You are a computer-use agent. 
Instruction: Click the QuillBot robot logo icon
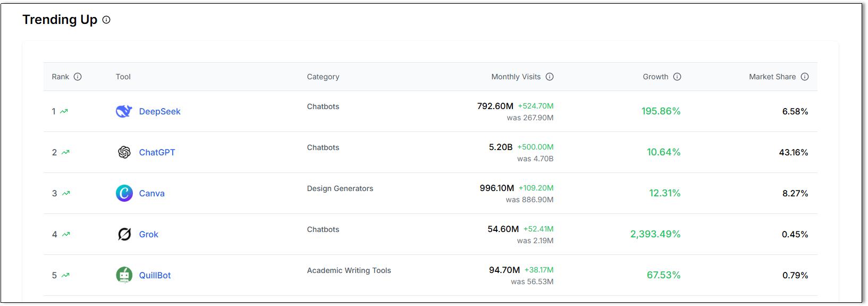124,275
